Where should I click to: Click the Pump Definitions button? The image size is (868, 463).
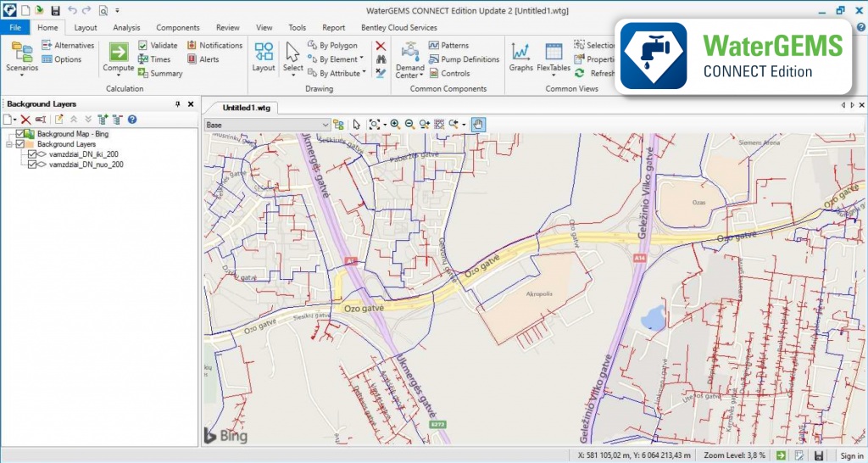464,59
